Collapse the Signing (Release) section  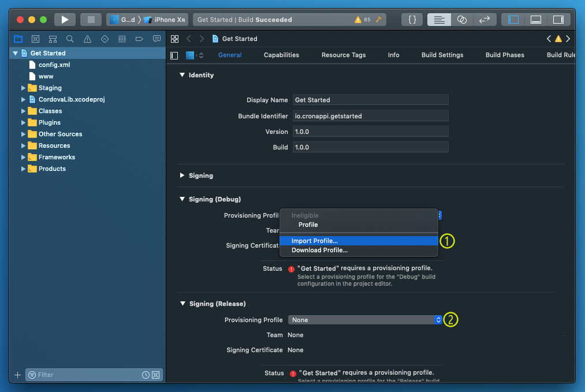point(182,304)
